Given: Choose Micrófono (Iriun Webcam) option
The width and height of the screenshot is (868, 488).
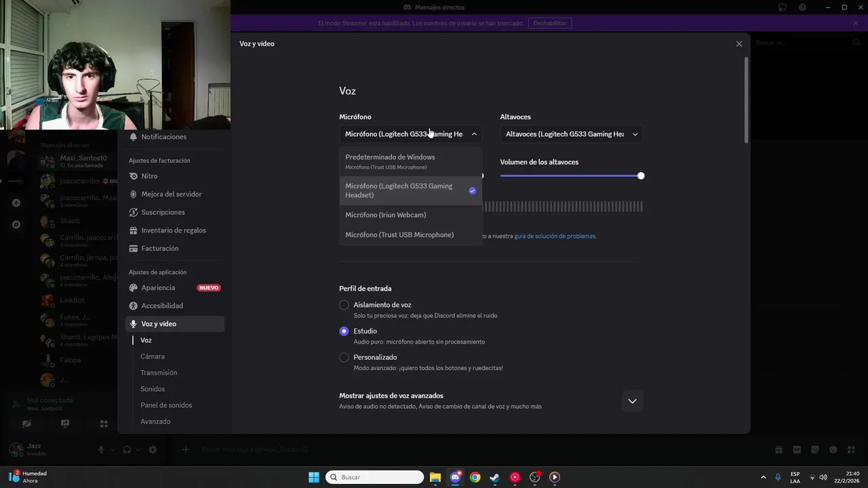Looking at the screenshot, I should pos(410,215).
